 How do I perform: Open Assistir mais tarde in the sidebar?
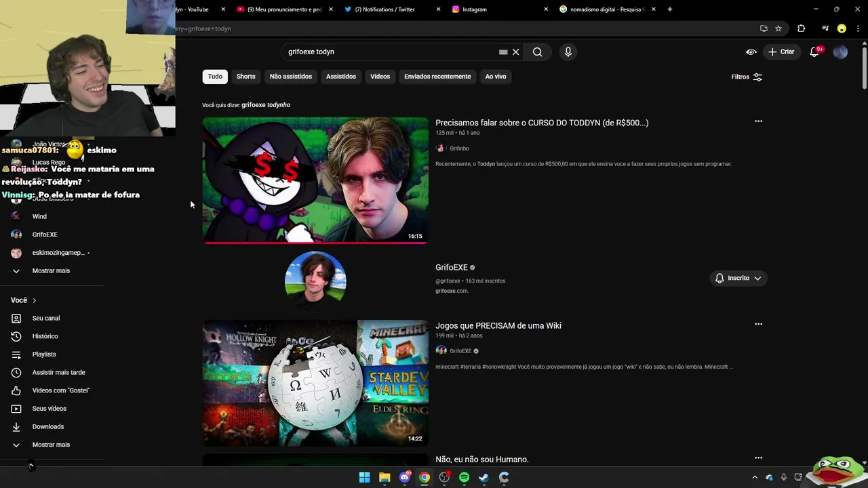pyautogui.click(x=58, y=372)
